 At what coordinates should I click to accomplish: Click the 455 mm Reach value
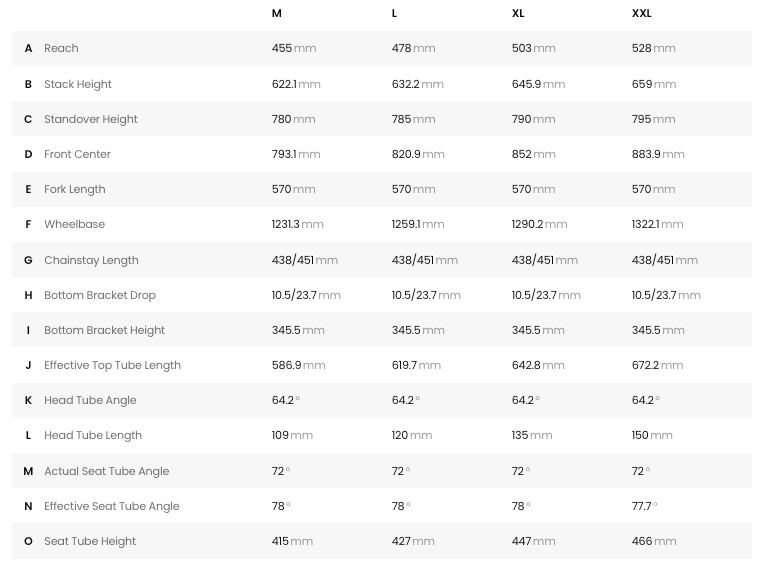pos(292,49)
